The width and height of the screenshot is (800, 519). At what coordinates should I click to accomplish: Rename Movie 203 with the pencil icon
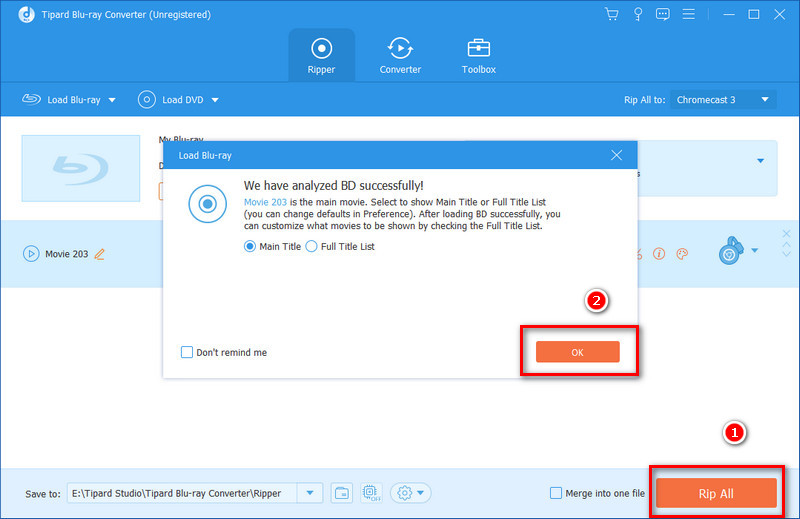[x=99, y=254]
